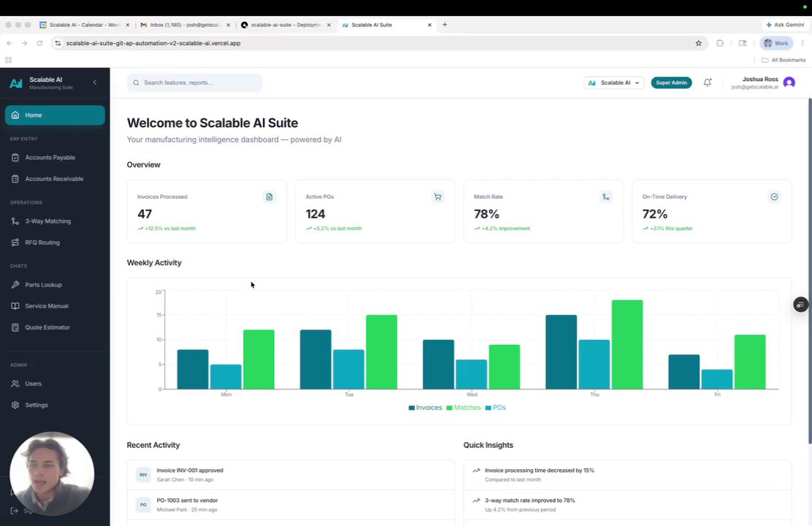Click the webcam video bubble
Image resolution: width=812 pixels, height=526 pixels.
tap(52, 474)
